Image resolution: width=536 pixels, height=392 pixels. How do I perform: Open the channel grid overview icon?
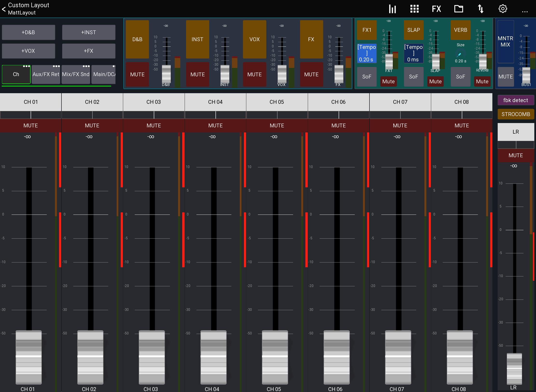coord(414,9)
